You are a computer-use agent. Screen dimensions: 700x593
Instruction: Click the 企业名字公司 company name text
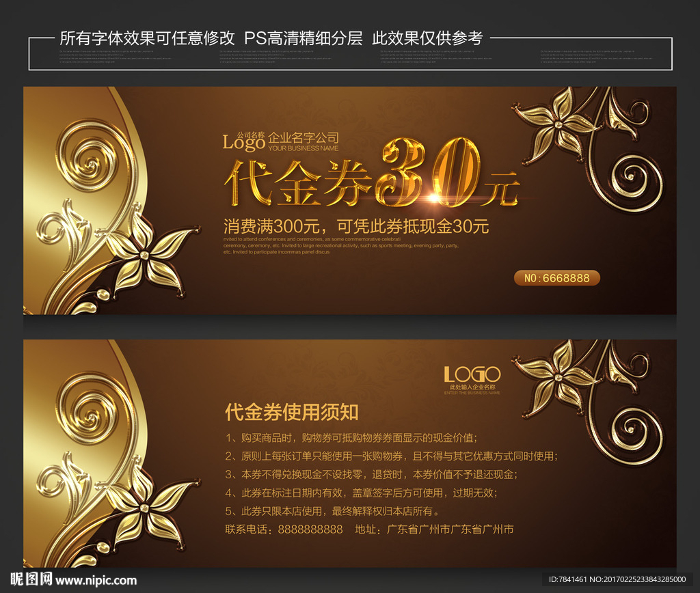pos(303,138)
